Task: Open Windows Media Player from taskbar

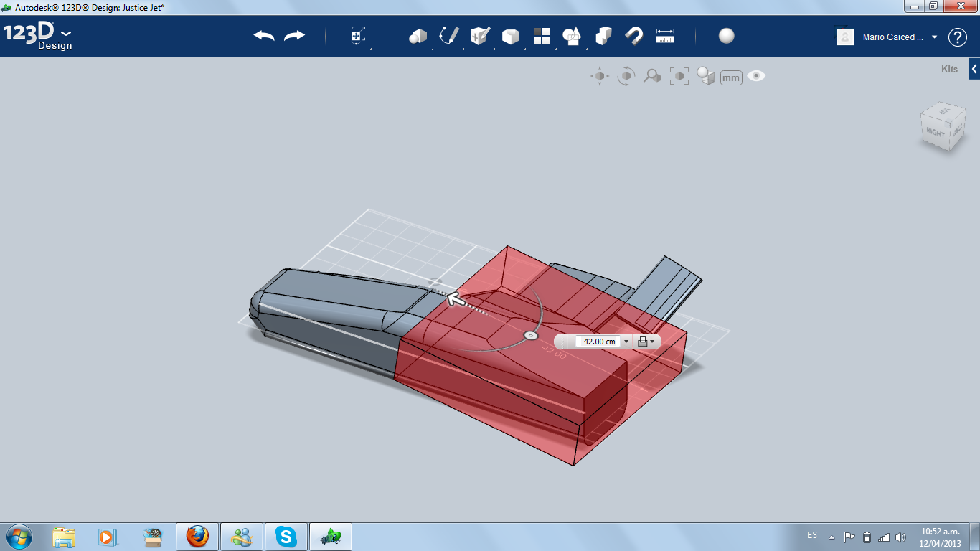Action: (x=107, y=537)
